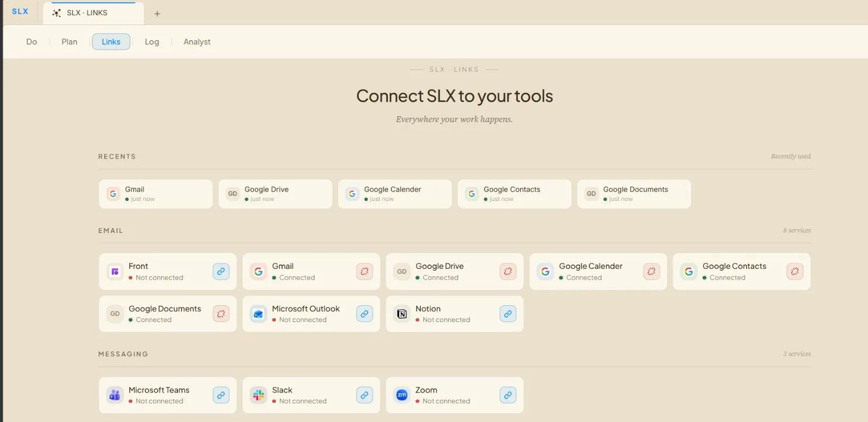Screen dimensions: 868x422
Task: Click the Front app logo
Action: point(115,271)
